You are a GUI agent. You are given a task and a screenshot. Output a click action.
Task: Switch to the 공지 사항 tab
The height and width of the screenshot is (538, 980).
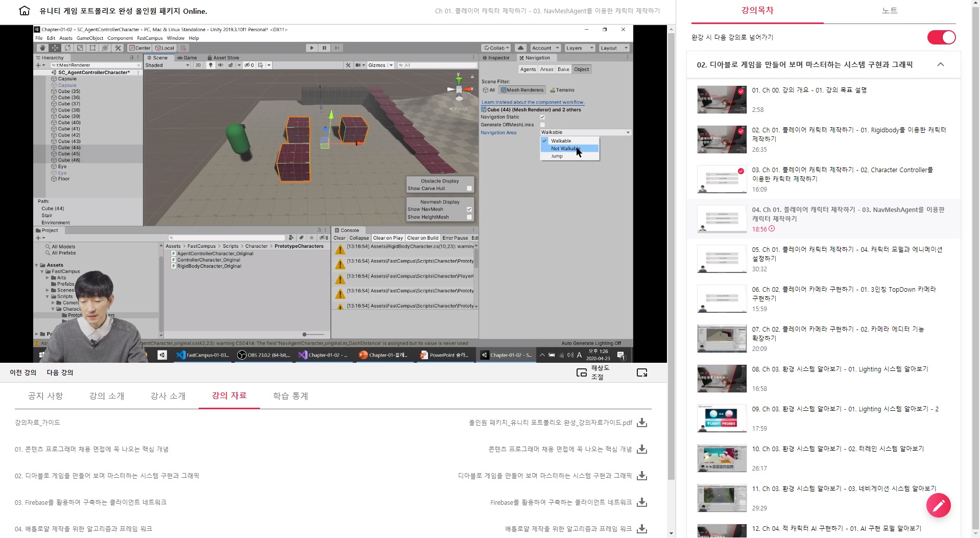pos(45,396)
